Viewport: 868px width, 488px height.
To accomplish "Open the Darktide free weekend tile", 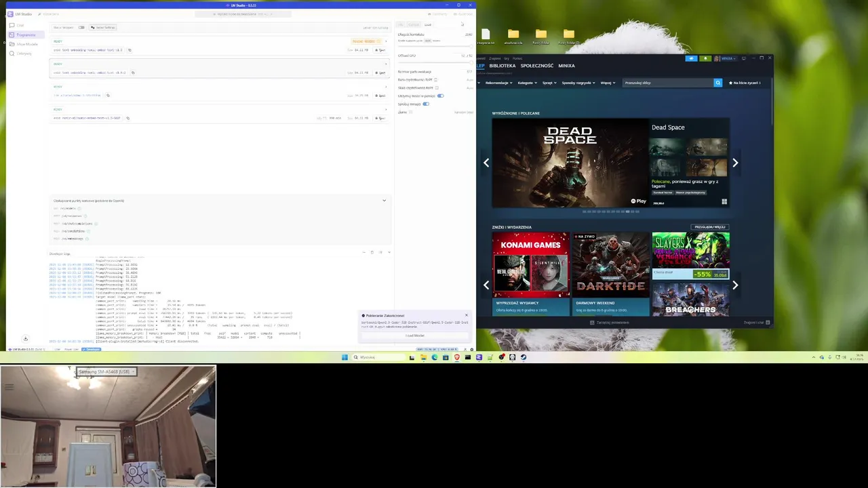I will pyautogui.click(x=611, y=274).
